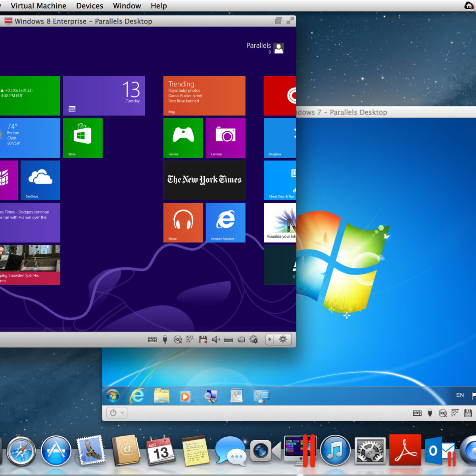The width and height of the screenshot is (476, 476).
Task: Open Adobe Acrobat from the Dock
Action: [405, 451]
